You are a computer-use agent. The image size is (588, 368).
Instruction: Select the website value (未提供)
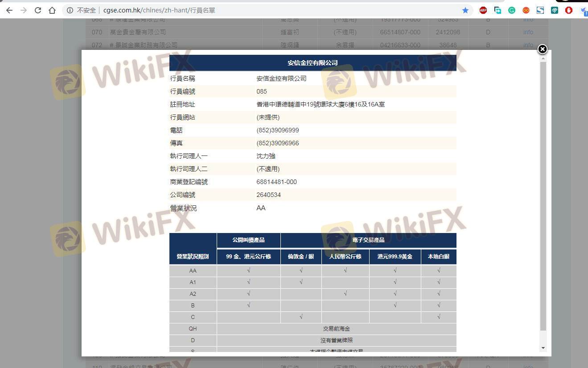[268, 117]
